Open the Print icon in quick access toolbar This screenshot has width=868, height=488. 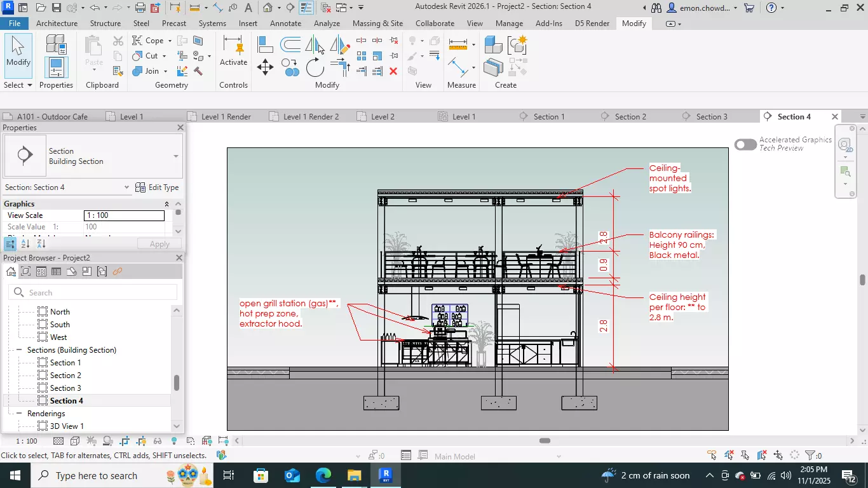tap(140, 8)
